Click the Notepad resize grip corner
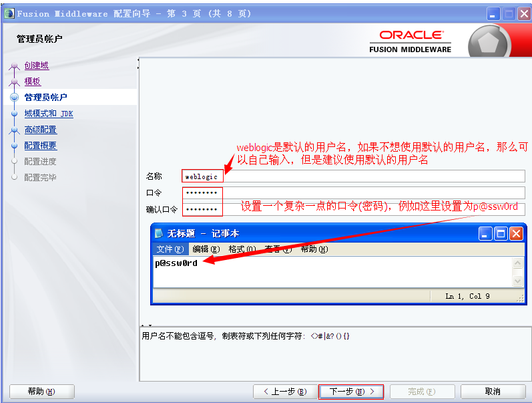The height and width of the screenshot is (403, 532). [520, 298]
